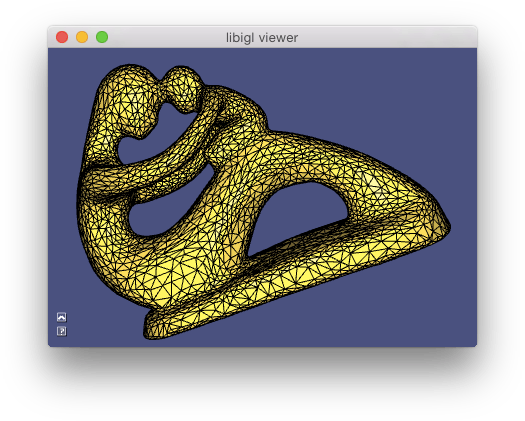Click the "libigl viewer" title text
This screenshot has width=525, height=421.
pyautogui.click(x=262, y=38)
